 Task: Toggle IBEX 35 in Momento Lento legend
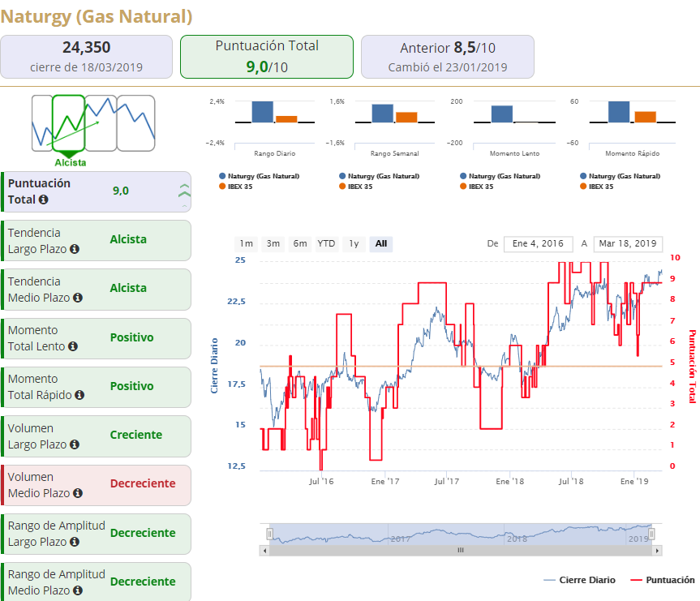pos(477,187)
